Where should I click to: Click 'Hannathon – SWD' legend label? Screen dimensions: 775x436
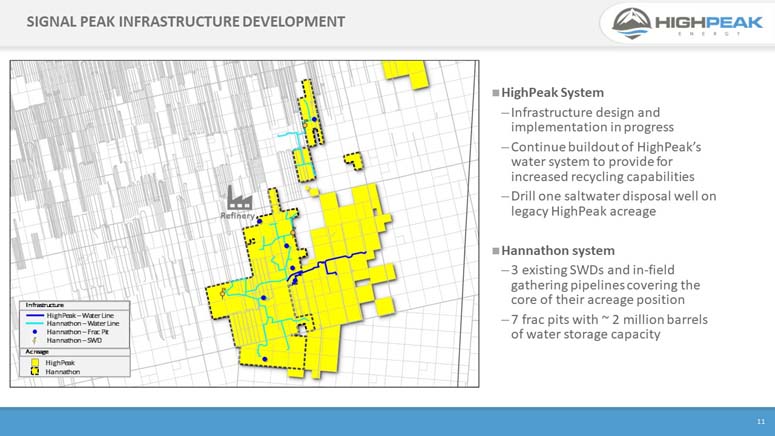tap(74, 340)
